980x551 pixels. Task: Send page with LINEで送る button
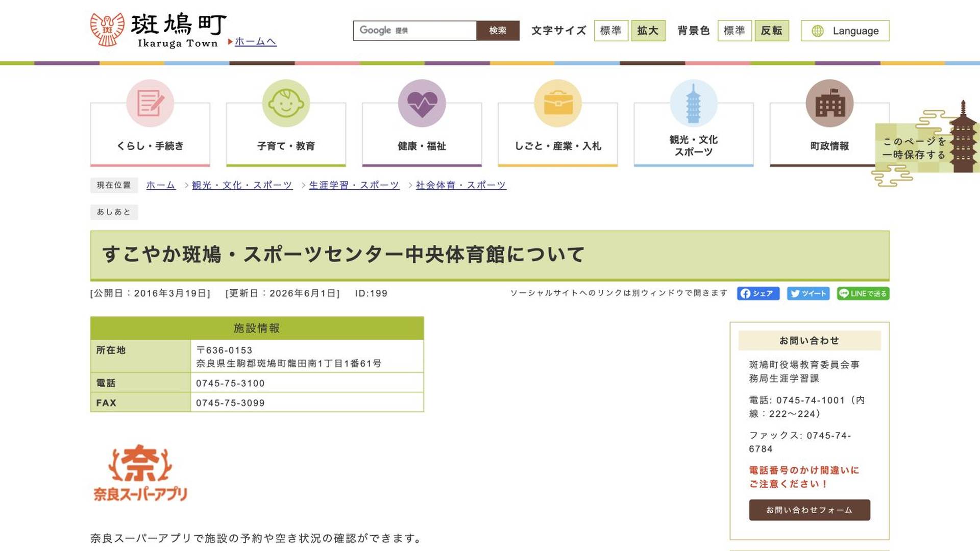[x=863, y=293]
